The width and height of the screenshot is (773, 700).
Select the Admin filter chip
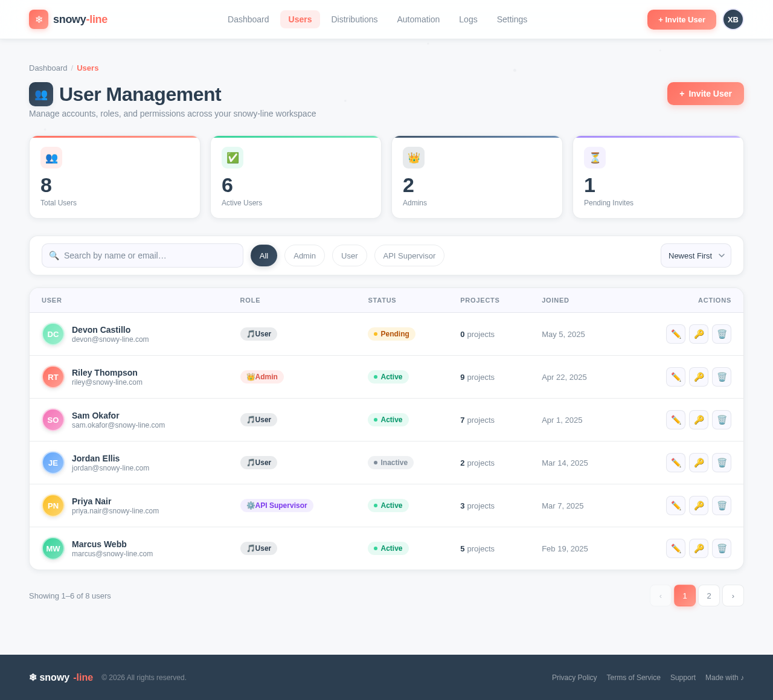tap(304, 255)
